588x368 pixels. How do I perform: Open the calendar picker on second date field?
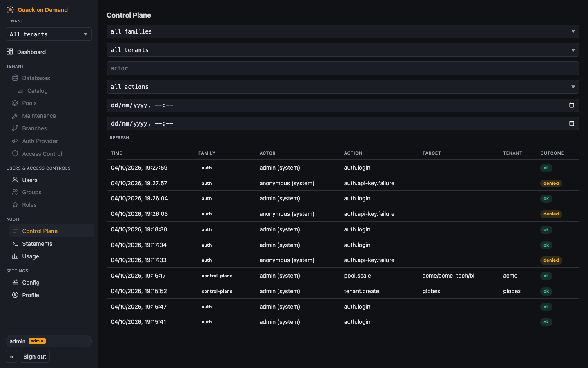[572, 123]
